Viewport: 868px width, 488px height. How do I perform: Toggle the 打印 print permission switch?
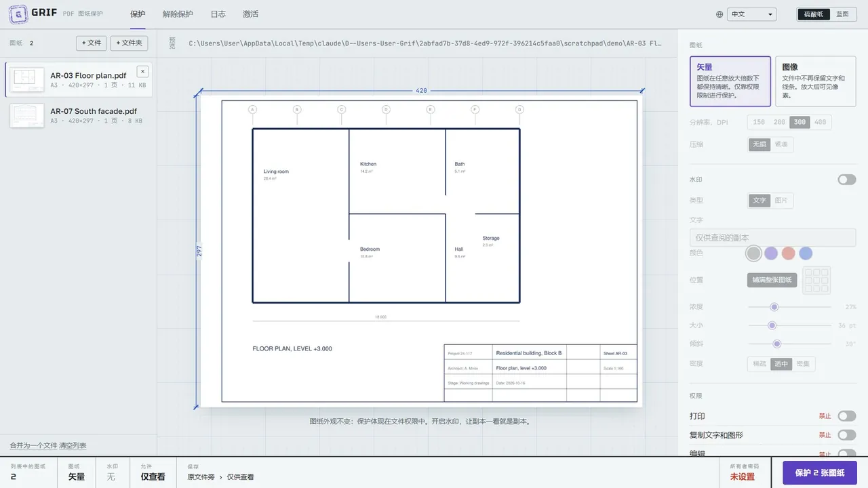[x=847, y=416]
